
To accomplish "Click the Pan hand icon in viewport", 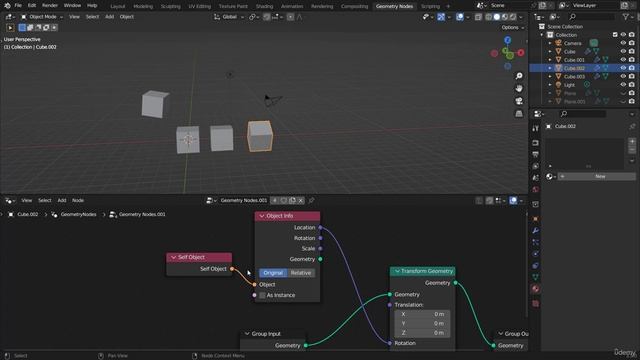I will click(x=519, y=89).
